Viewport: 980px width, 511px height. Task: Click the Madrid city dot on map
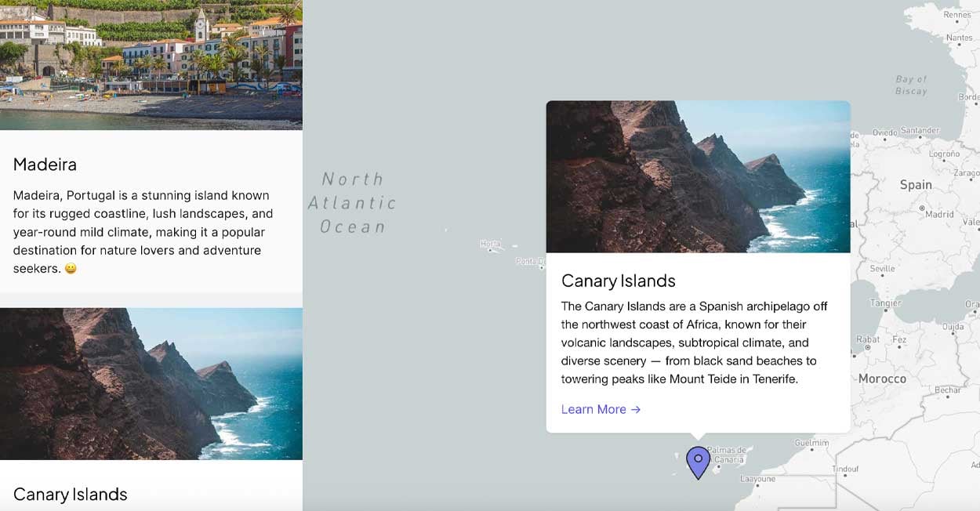[920, 212]
